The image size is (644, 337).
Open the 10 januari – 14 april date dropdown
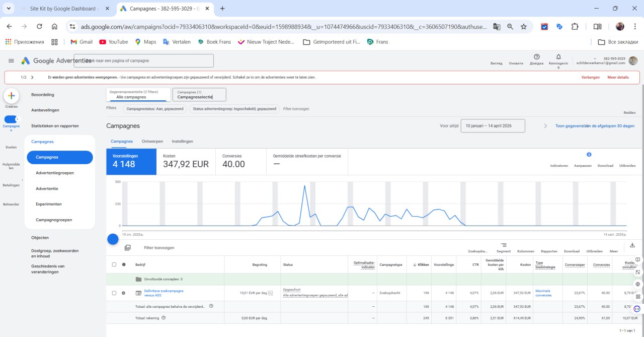[x=493, y=125]
